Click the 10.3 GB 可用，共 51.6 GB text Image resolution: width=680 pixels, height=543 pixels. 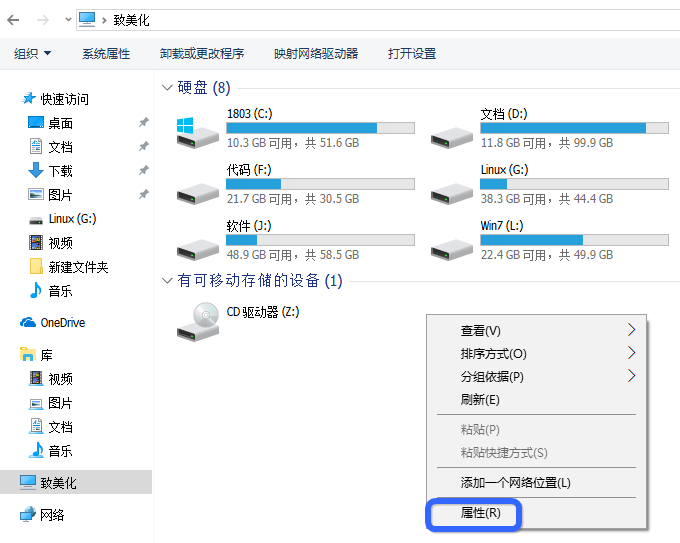click(293, 143)
